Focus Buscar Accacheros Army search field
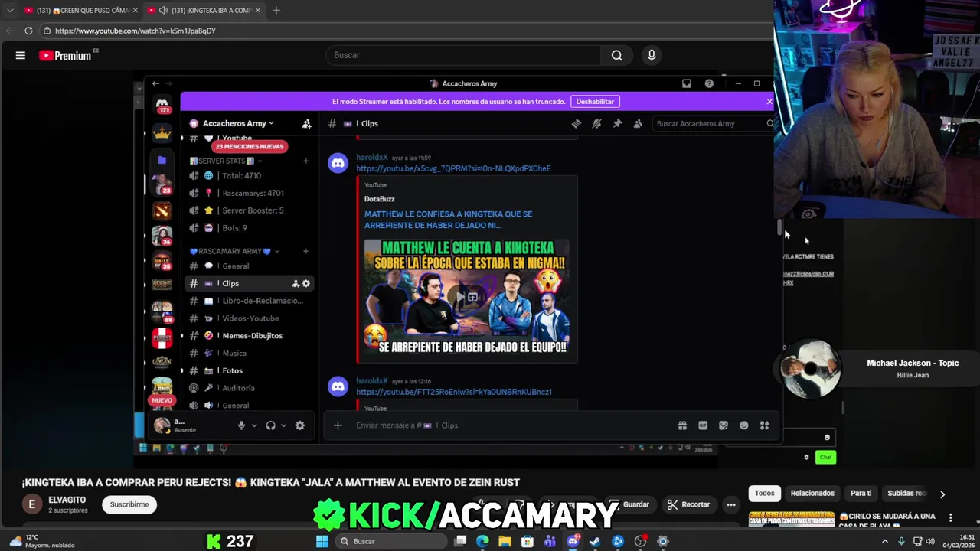 pos(712,123)
